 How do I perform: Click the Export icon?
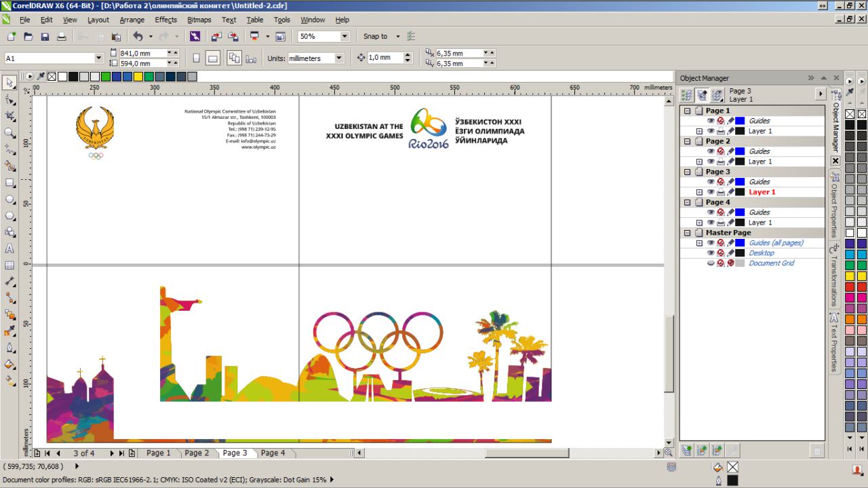pyautogui.click(x=233, y=37)
